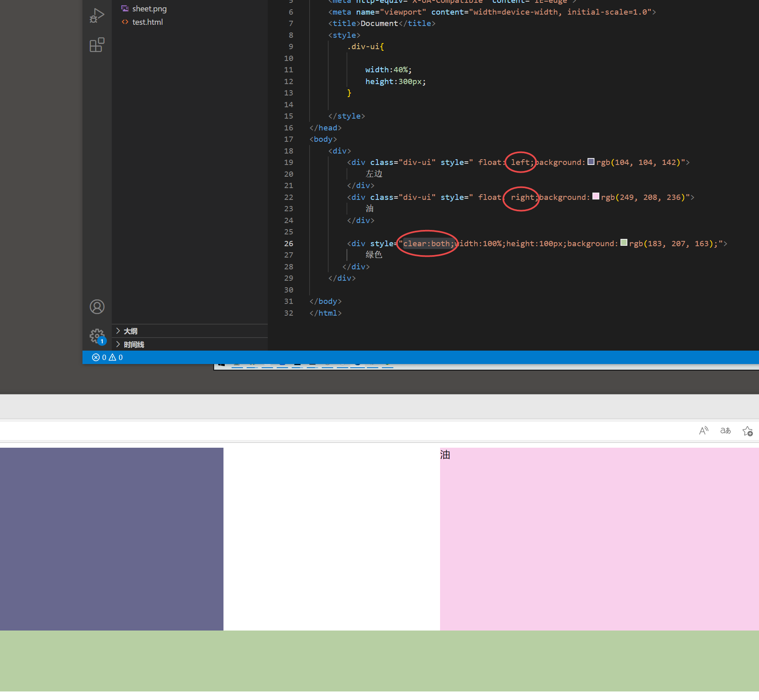
Task: Open color picker for rgb(183, 207, 163)
Action: 624,243
